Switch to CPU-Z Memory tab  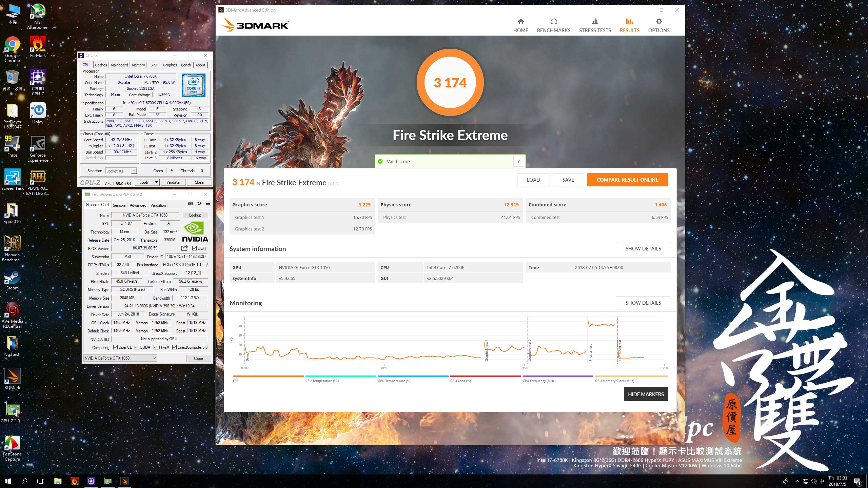[x=138, y=65]
